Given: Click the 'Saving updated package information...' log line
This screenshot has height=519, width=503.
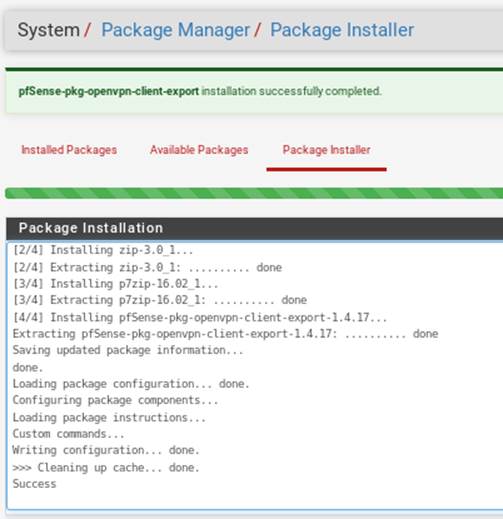Looking at the screenshot, I should coord(128,350).
